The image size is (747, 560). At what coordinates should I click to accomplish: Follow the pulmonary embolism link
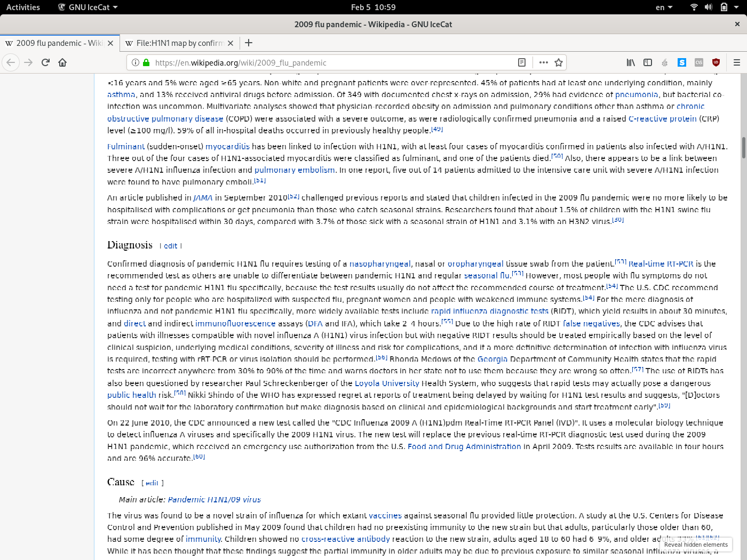[x=295, y=170]
